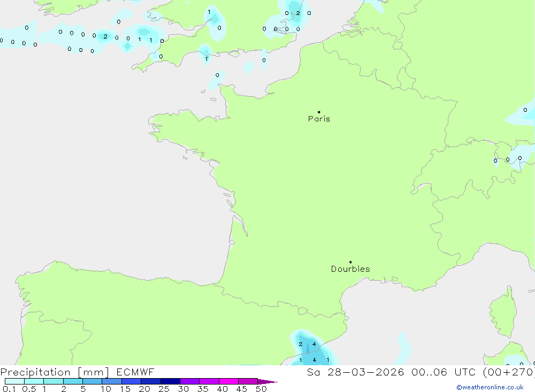Click the (00+270) forecast offset text
This screenshot has height=392, width=535.
pos(509,372)
